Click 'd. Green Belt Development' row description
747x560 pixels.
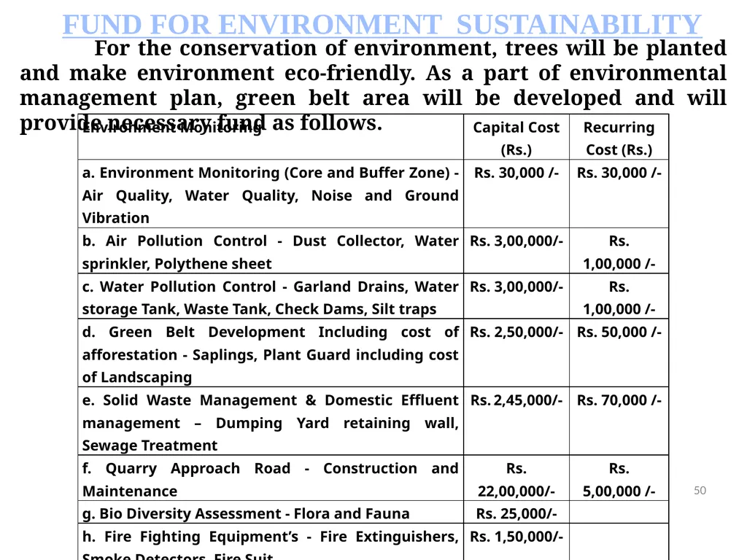click(270, 354)
